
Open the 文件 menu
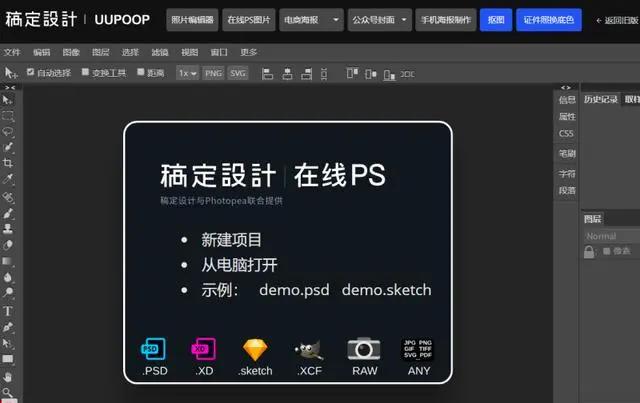pyautogui.click(x=12, y=52)
